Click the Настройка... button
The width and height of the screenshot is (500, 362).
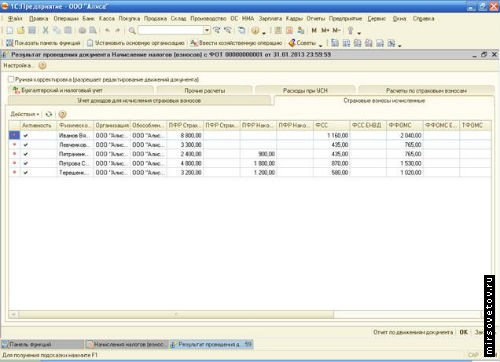pyautogui.click(x=19, y=66)
